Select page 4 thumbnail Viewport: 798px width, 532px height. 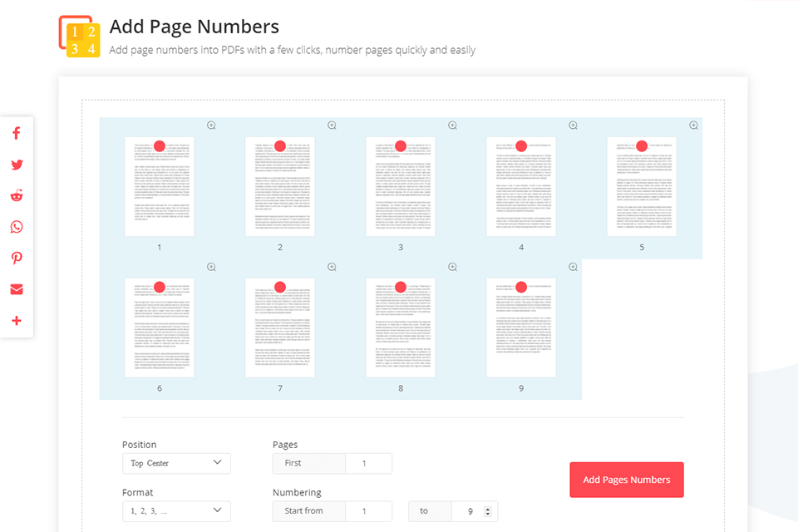521,186
